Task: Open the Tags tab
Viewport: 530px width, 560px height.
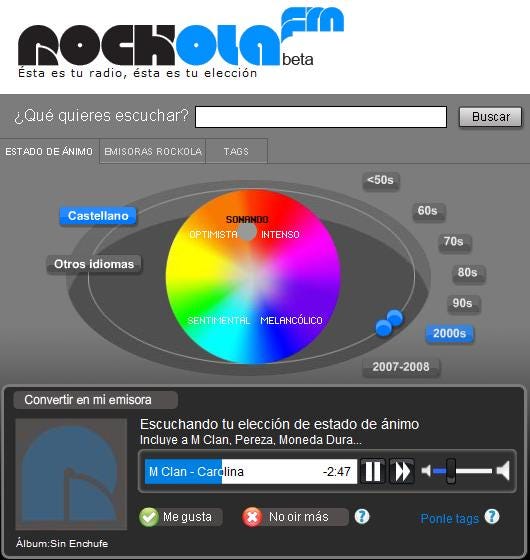Action: point(236,151)
